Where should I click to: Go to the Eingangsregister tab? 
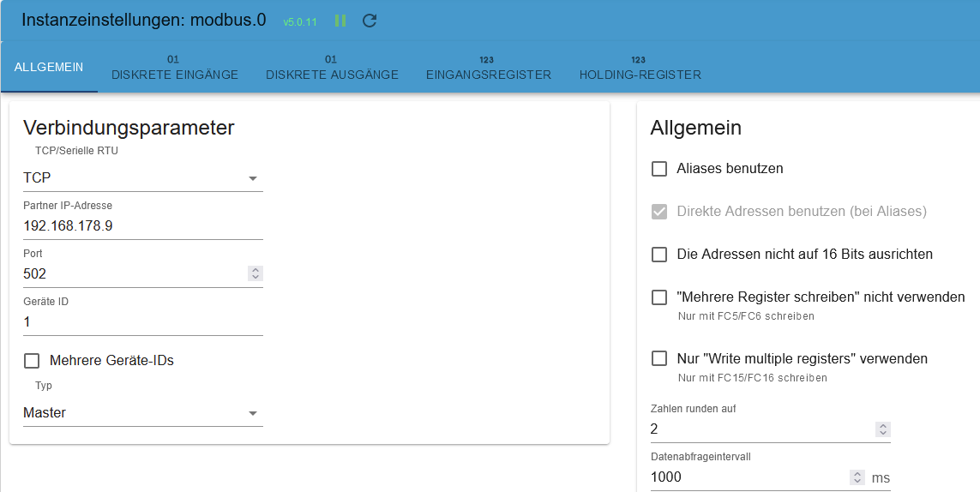[488, 69]
